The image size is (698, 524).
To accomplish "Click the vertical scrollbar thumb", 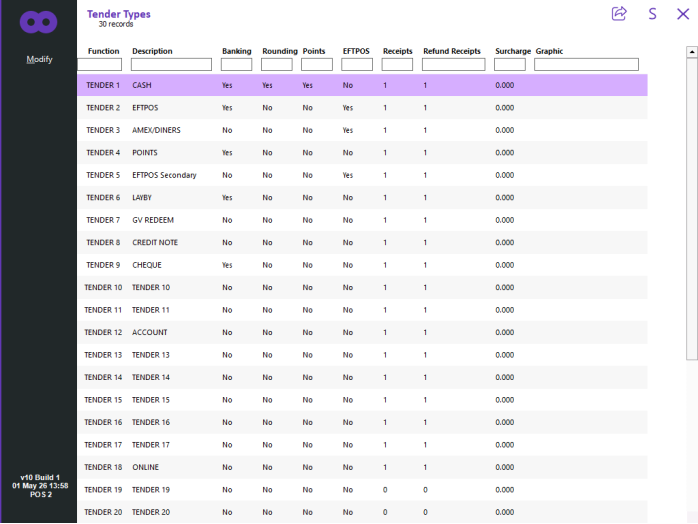I will 692,208.
